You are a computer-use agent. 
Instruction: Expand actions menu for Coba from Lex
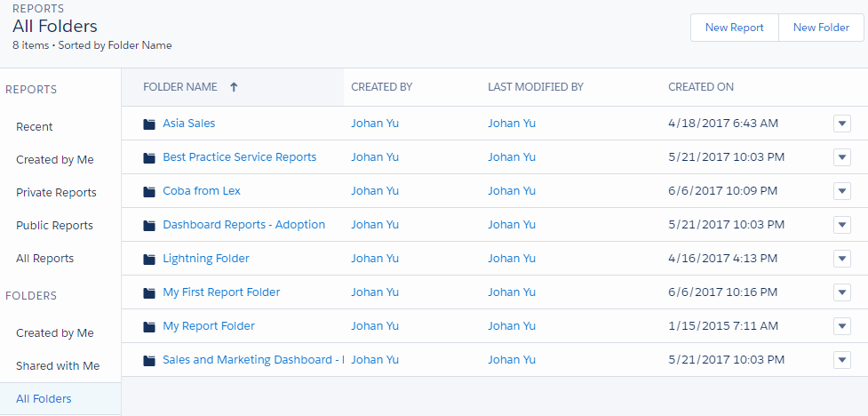(x=842, y=191)
